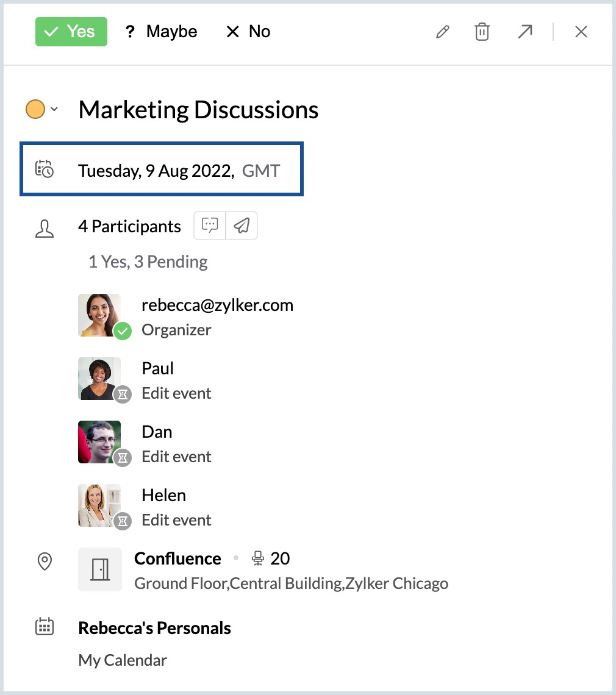Viewport: 616px width, 695px height.
Task: Close the event details popup
Action: pos(581,32)
